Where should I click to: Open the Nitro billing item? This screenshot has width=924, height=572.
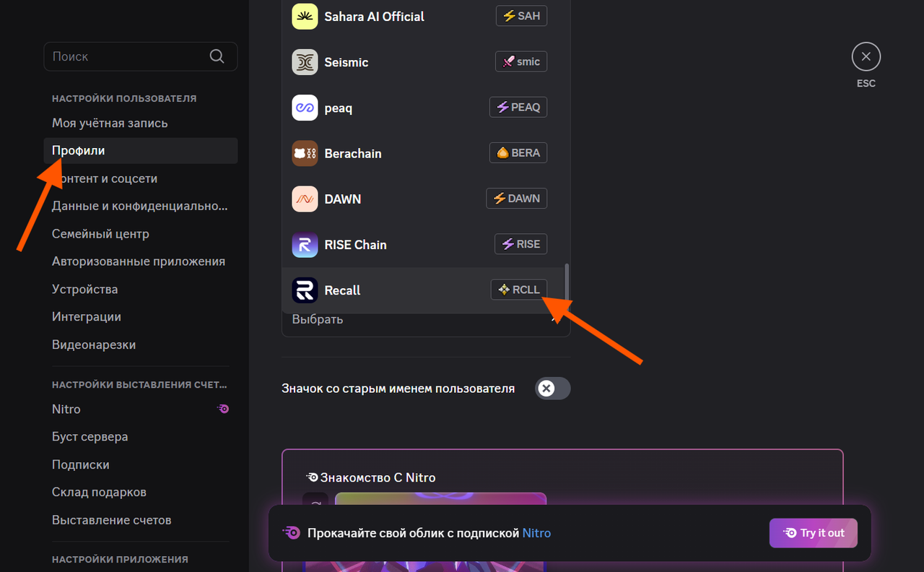pyautogui.click(x=141, y=409)
